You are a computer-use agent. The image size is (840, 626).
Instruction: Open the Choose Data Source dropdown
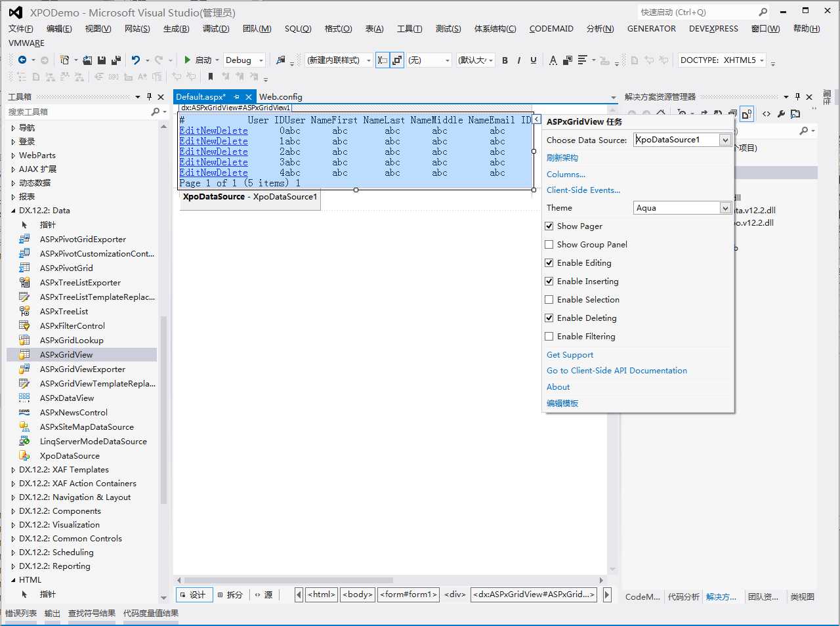click(725, 140)
